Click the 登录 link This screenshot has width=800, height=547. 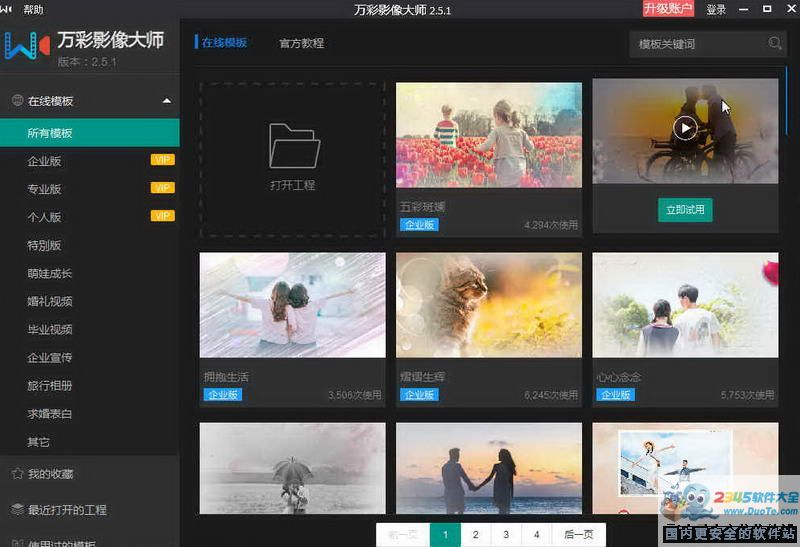[x=716, y=9]
